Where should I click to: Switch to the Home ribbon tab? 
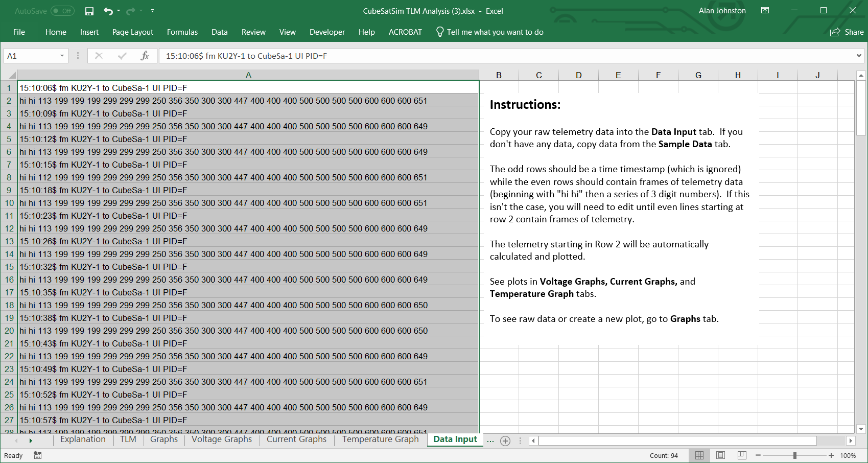56,32
